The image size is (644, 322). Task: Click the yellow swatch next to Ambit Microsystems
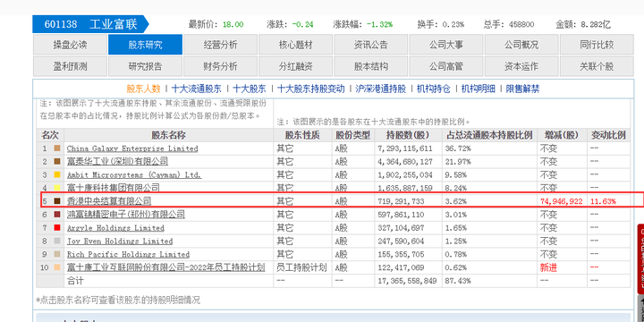click(57, 174)
